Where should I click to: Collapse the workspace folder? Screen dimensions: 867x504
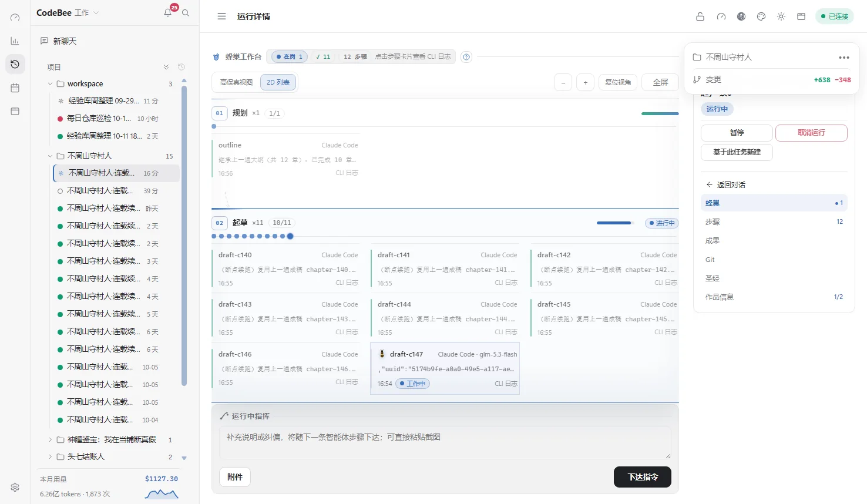tap(50, 84)
